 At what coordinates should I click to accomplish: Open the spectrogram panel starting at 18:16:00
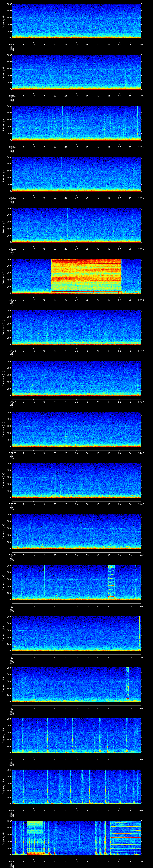[77, 123]
